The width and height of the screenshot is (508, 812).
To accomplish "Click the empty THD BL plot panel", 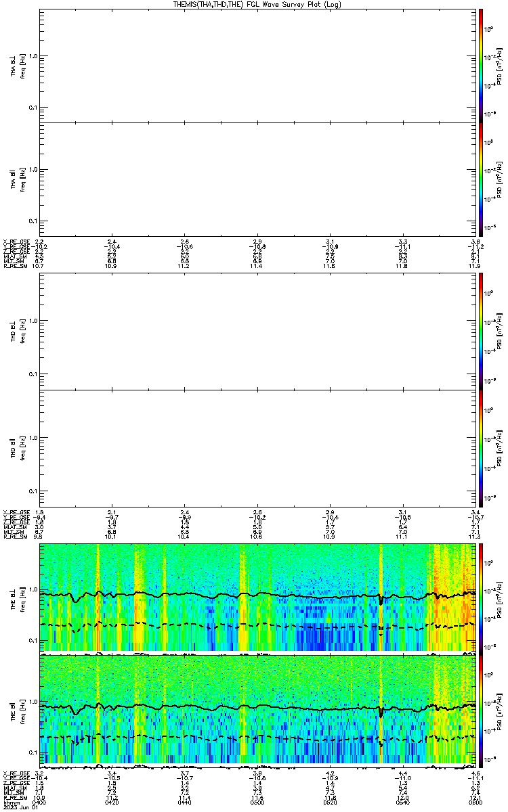I will point(259,331).
